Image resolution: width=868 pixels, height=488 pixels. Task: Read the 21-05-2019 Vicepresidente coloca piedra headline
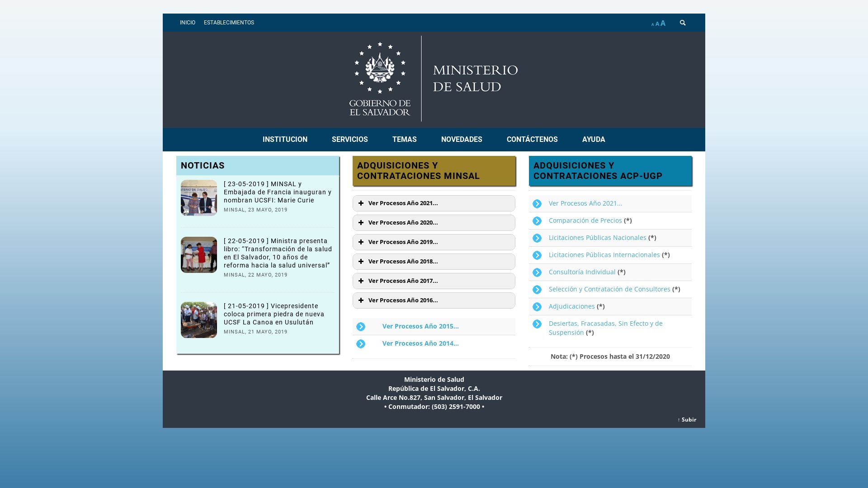[274, 314]
